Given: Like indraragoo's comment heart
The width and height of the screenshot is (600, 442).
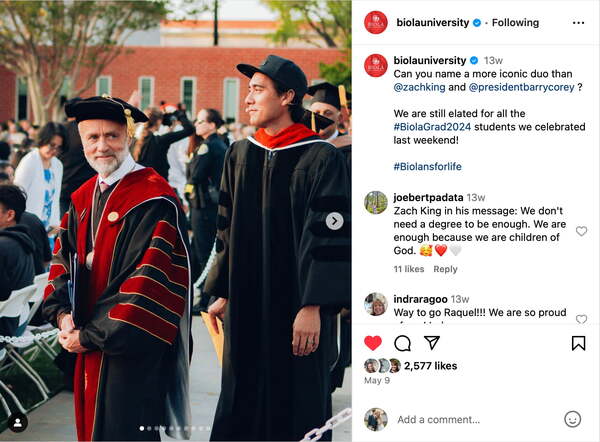Looking at the screenshot, I should (581, 319).
